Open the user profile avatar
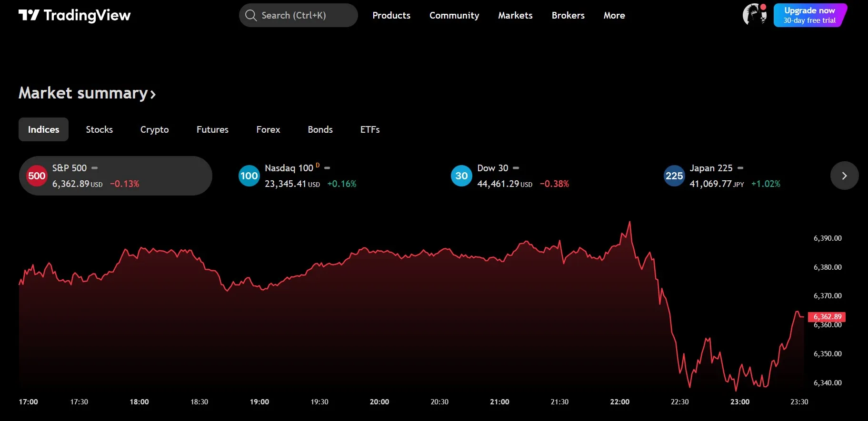The width and height of the screenshot is (868, 421). (x=755, y=15)
